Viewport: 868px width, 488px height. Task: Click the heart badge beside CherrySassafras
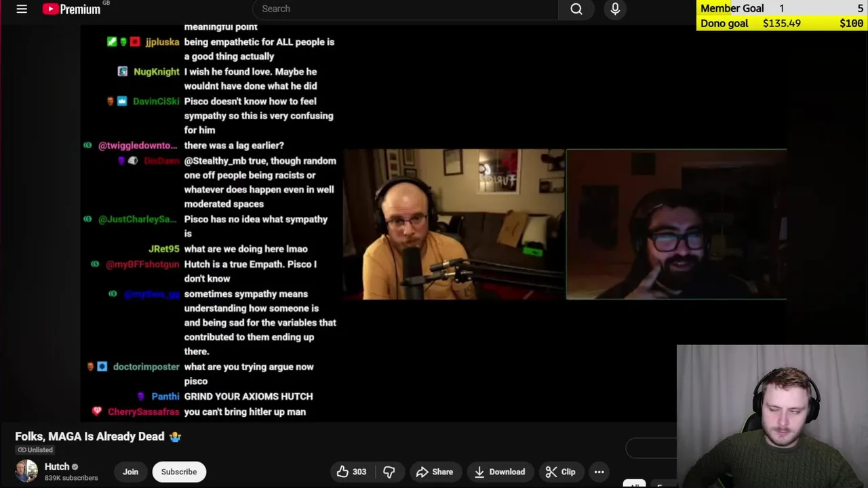click(97, 411)
